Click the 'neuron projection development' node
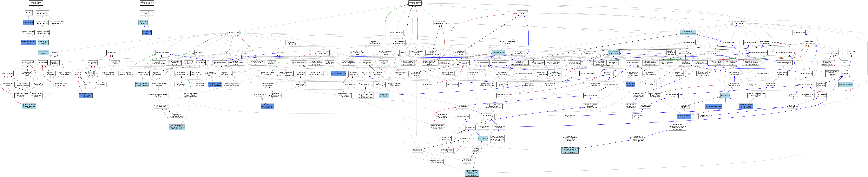This screenshot has width=868, height=177. pos(463,106)
